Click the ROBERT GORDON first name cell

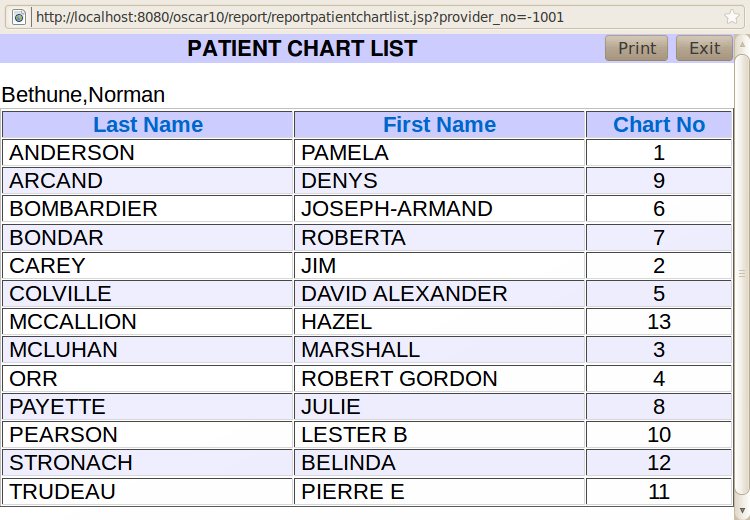point(399,379)
